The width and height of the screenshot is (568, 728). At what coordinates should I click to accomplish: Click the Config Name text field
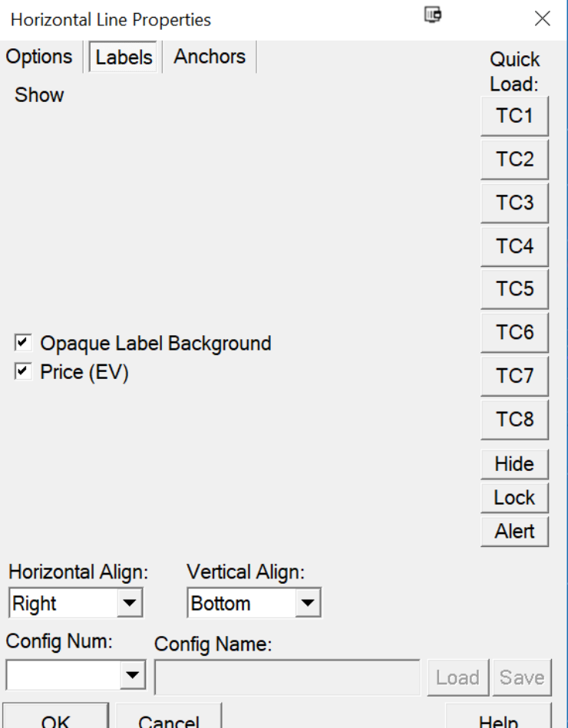coord(287,677)
